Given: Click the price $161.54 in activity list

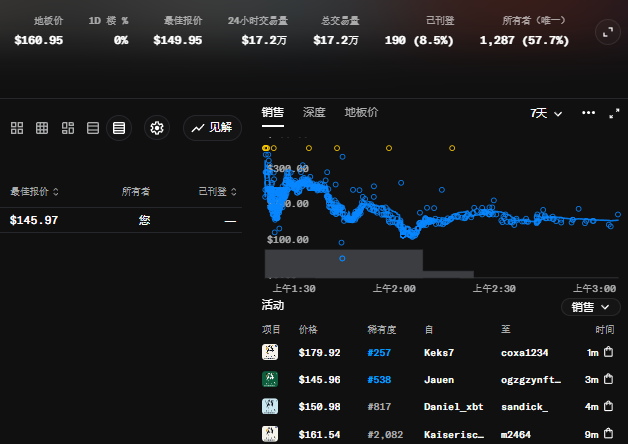Looking at the screenshot, I should pyautogui.click(x=319, y=434).
